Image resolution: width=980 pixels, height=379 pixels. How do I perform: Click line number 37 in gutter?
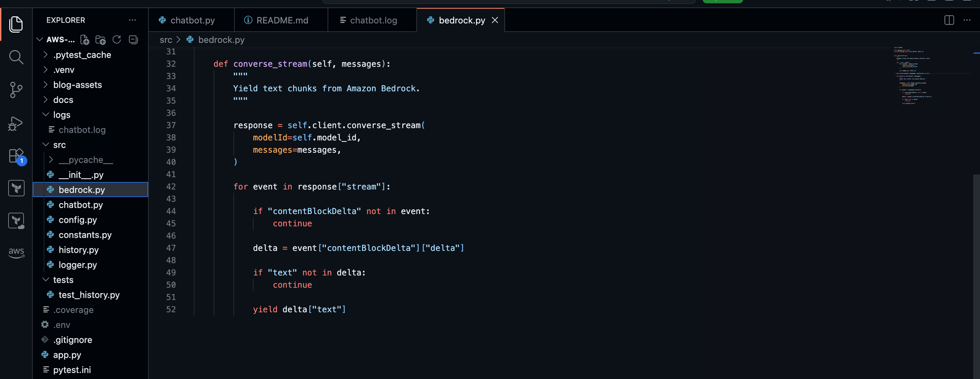tap(171, 125)
